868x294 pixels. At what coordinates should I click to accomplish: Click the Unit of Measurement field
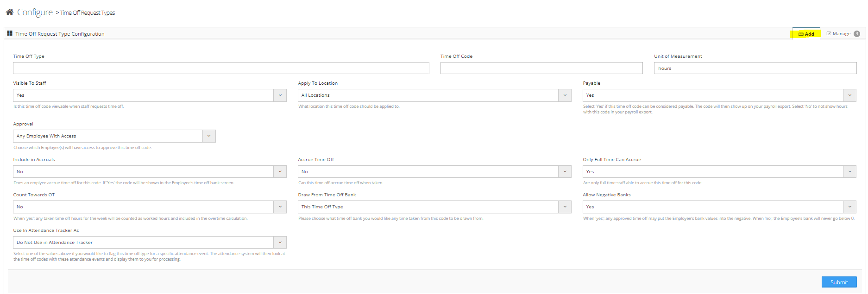755,68
